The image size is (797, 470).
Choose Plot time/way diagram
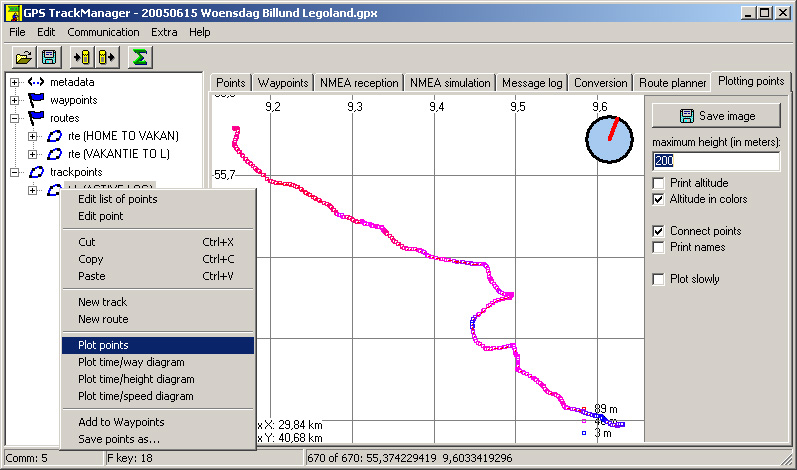pos(158,362)
